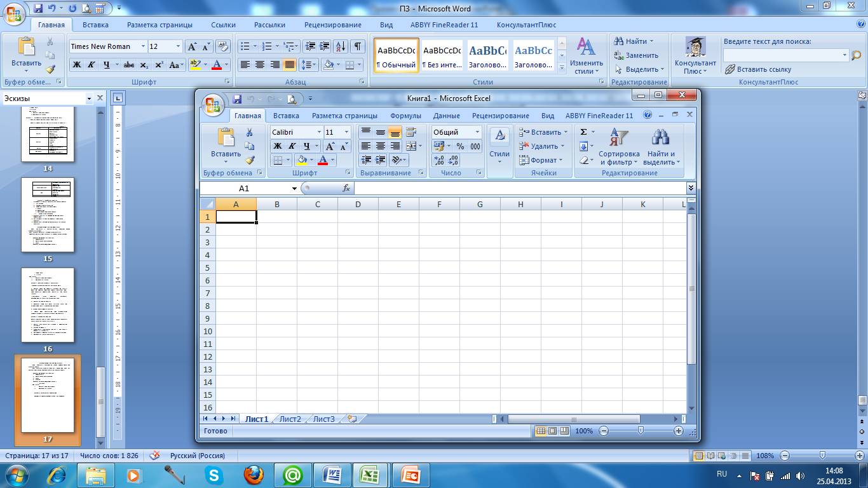Click the Insert Worksheet tab icon after Лист3
This screenshot has height=488, width=868.
(x=352, y=419)
